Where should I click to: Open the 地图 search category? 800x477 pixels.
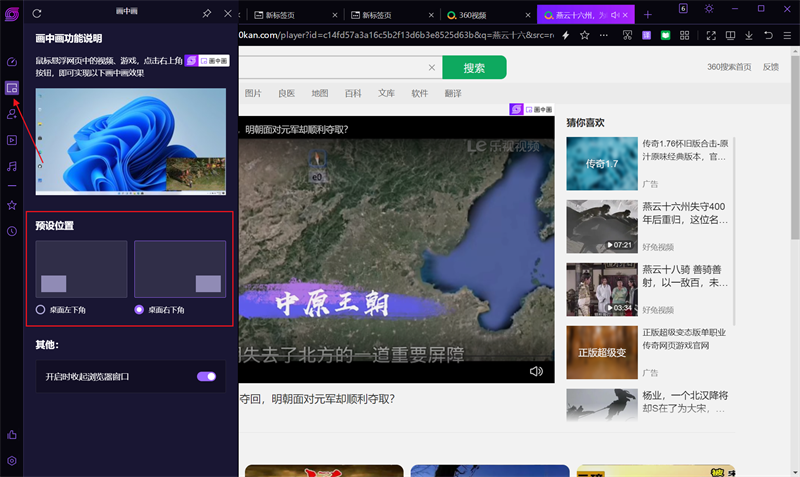[320, 93]
